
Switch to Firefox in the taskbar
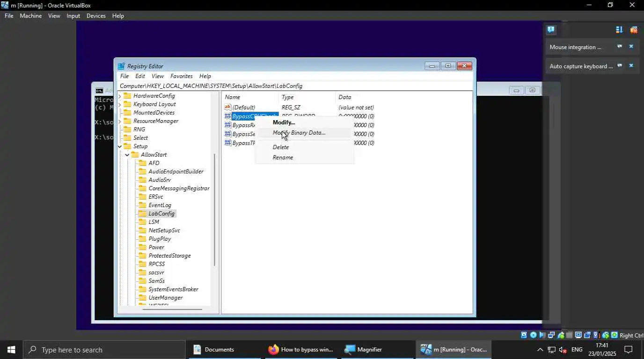point(301,350)
